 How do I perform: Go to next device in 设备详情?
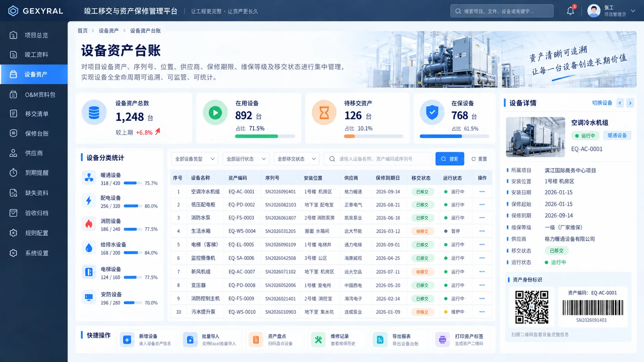pyautogui.click(x=630, y=103)
